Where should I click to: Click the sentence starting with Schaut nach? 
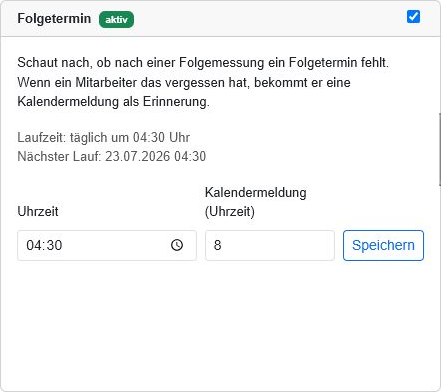203,63
